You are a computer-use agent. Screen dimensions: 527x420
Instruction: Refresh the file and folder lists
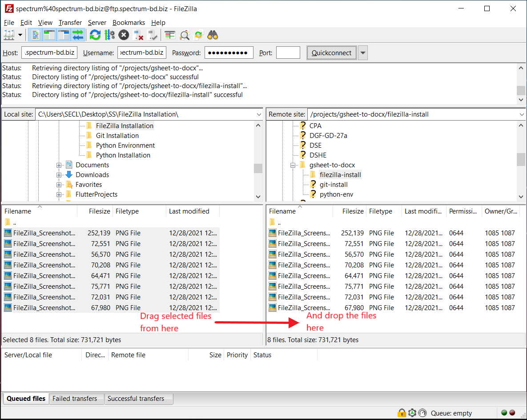click(x=95, y=35)
